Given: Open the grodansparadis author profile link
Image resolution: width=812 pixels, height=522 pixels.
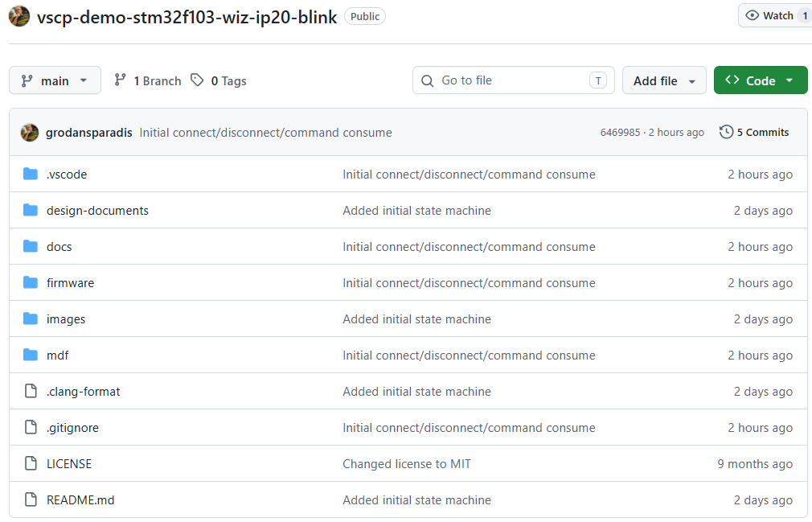Looking at the screenshot, I should click(89, 133).
